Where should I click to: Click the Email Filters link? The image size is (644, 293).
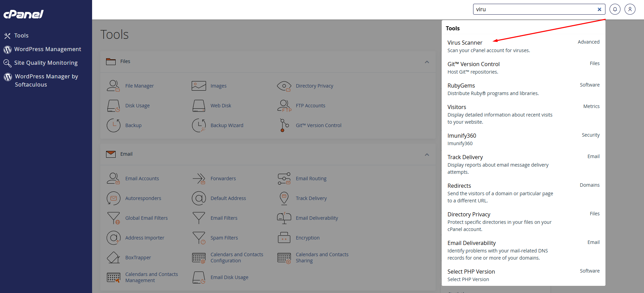click(x=224, y=218)
